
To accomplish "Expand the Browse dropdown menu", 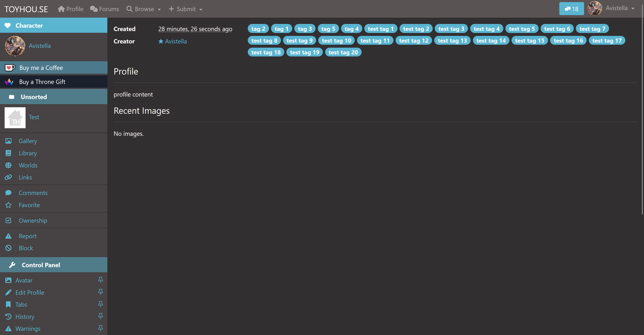I will [144, 9].
